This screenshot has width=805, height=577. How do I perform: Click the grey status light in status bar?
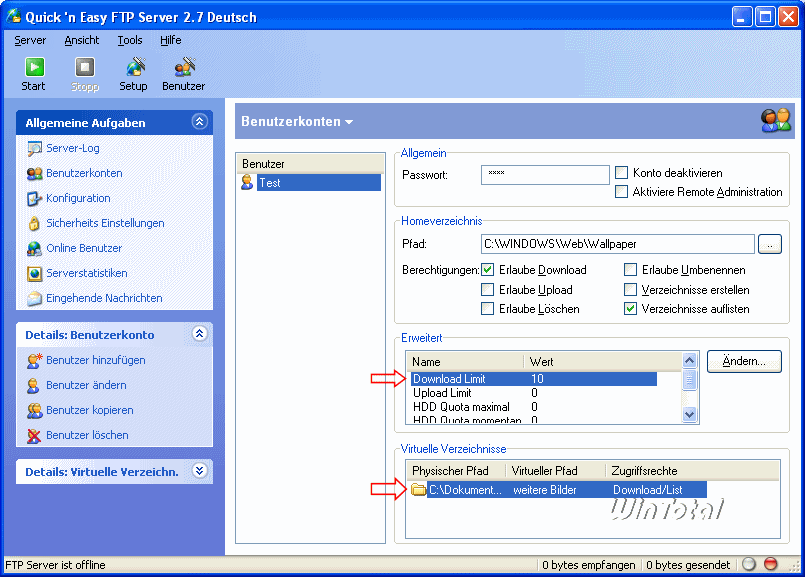coord(749,564)
